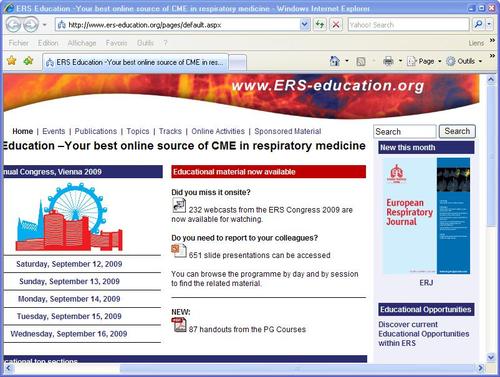The width and height of the screenshot is (500, 377).
Task: Open Monday, September 14, 2009 programme
Action: click(69, 299)
